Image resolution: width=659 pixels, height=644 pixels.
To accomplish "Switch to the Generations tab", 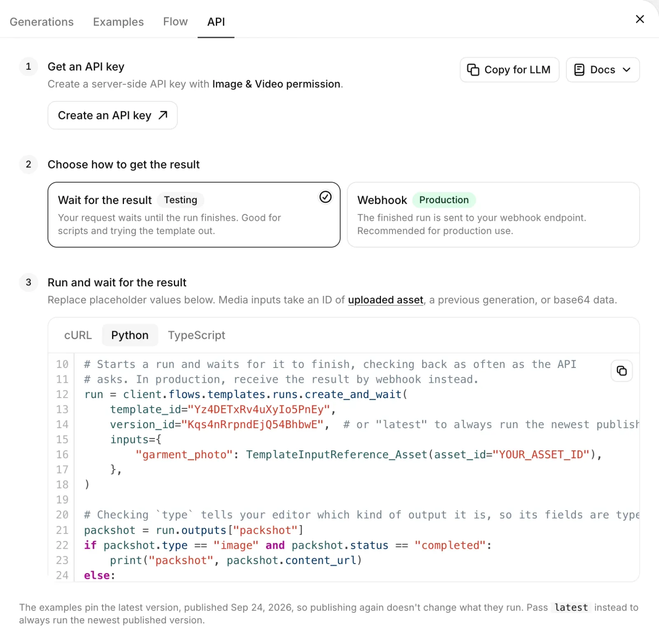I will coord(42,22).
